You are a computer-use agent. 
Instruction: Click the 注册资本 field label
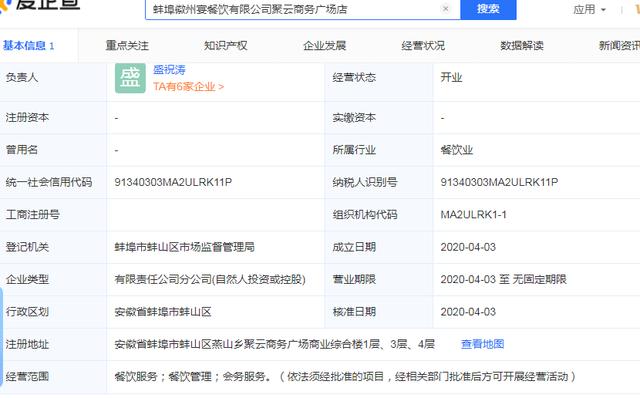point(27,118)
